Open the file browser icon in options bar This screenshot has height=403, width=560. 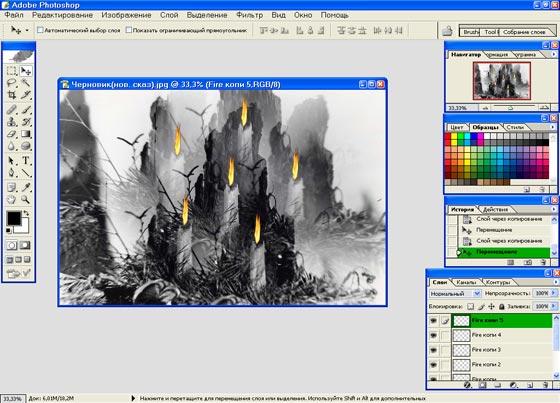pos(447,31)
